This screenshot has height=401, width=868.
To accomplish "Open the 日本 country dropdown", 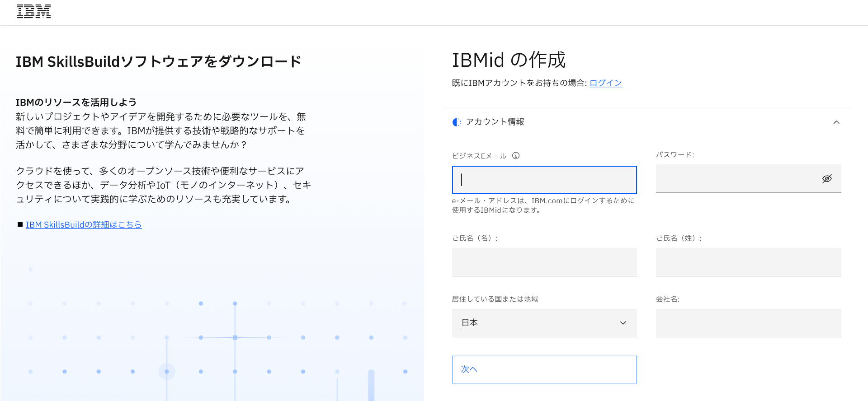I will (544, 323).
